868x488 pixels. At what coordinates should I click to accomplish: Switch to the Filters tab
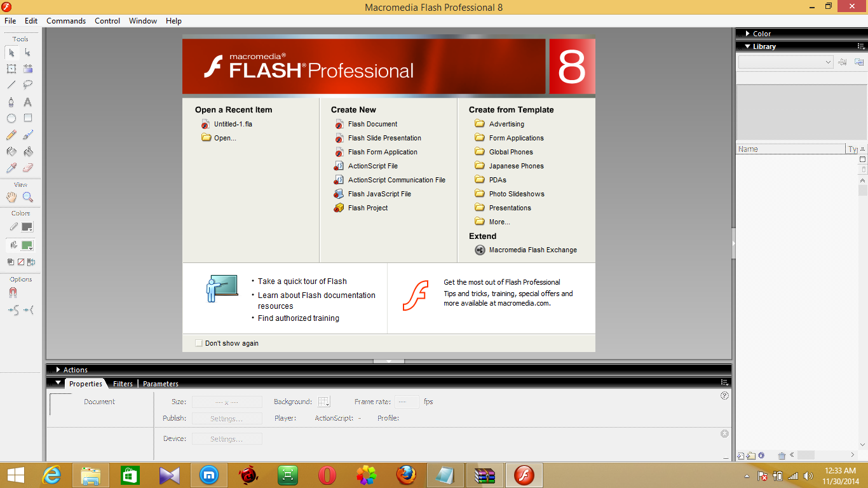point(122,383)
